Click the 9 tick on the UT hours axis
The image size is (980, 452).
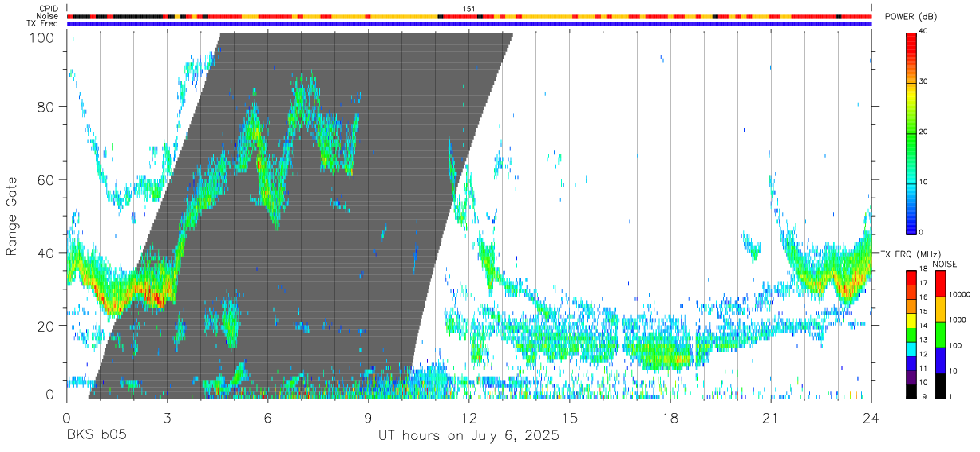point(368,417)
